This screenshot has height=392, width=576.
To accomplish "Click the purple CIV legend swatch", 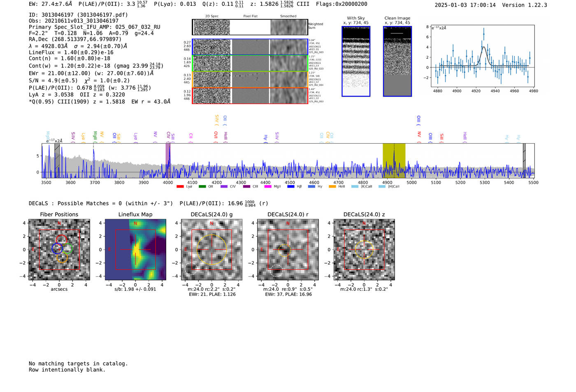I will 224,187.
